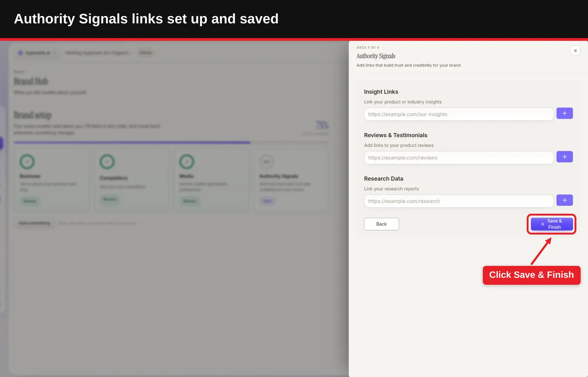Focus the Insight Links URL field

point(459,114)
